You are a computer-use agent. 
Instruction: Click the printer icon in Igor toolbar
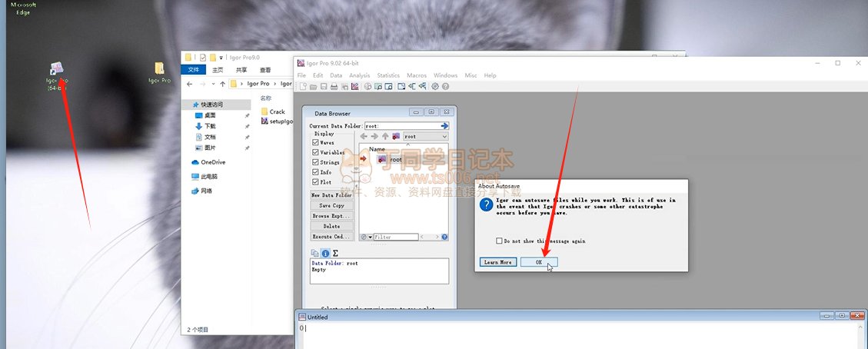click(x=334, y=87)
